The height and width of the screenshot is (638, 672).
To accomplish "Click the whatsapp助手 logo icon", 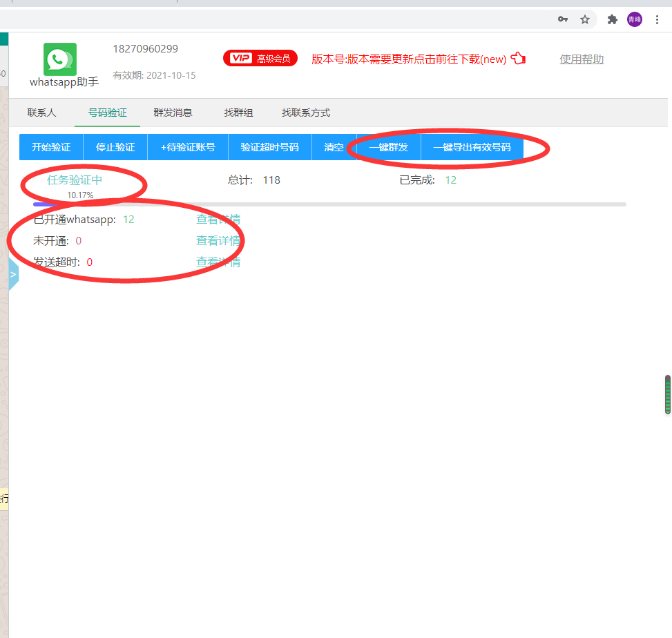I will 59,59.
